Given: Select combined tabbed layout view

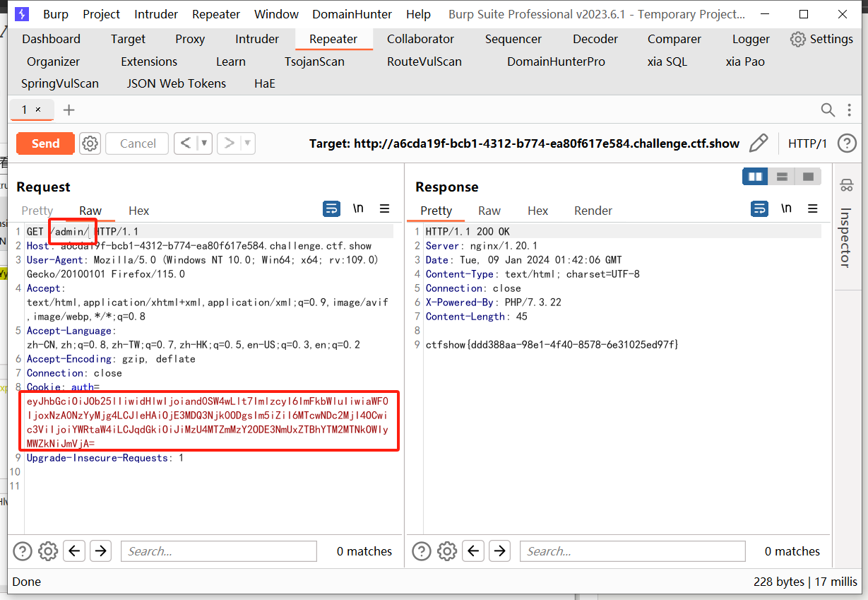Looking at the screenshot, I should [x=808, y=176].
